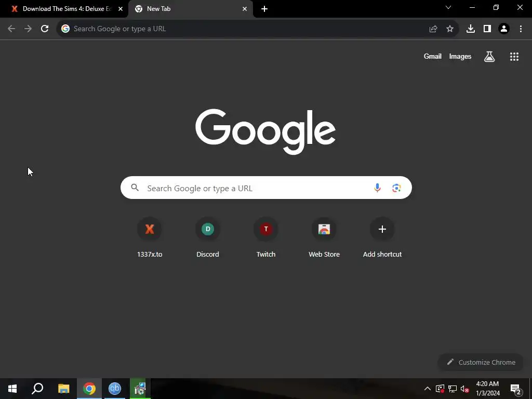This screenshot has height=399, width=532.
Task: Minimize the Chrome window
Action: [472, 7]
